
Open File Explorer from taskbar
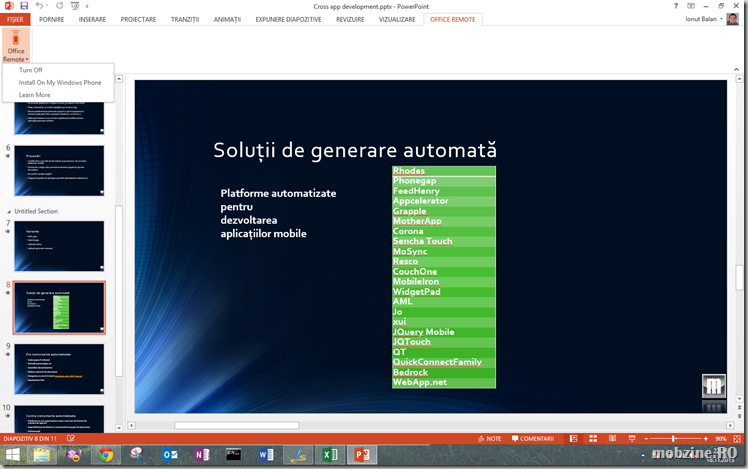42,455
